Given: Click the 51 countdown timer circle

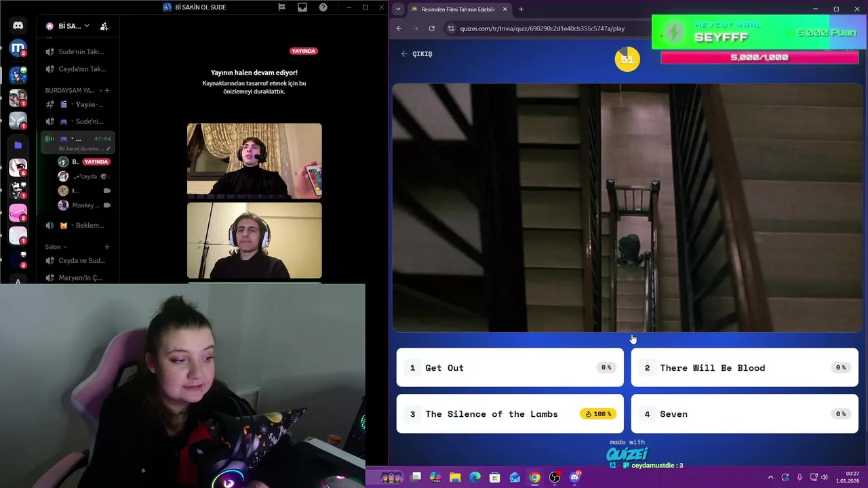Looking at the screenshot, I should [627, 59].
